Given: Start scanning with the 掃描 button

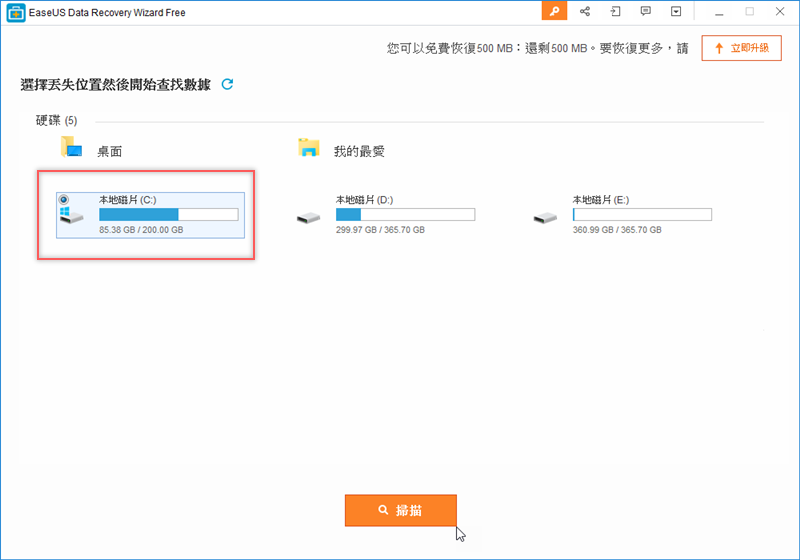Looking at the screenshot, I should point(401,510).
